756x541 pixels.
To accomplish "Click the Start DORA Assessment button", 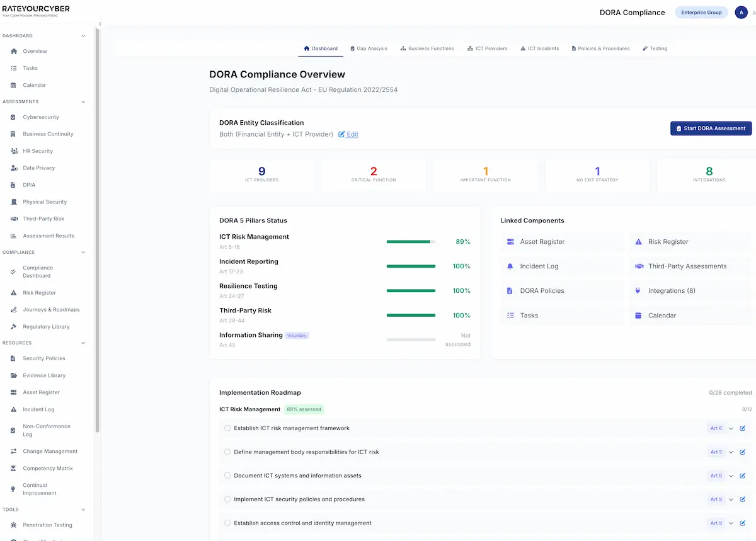I will point(711,128).
